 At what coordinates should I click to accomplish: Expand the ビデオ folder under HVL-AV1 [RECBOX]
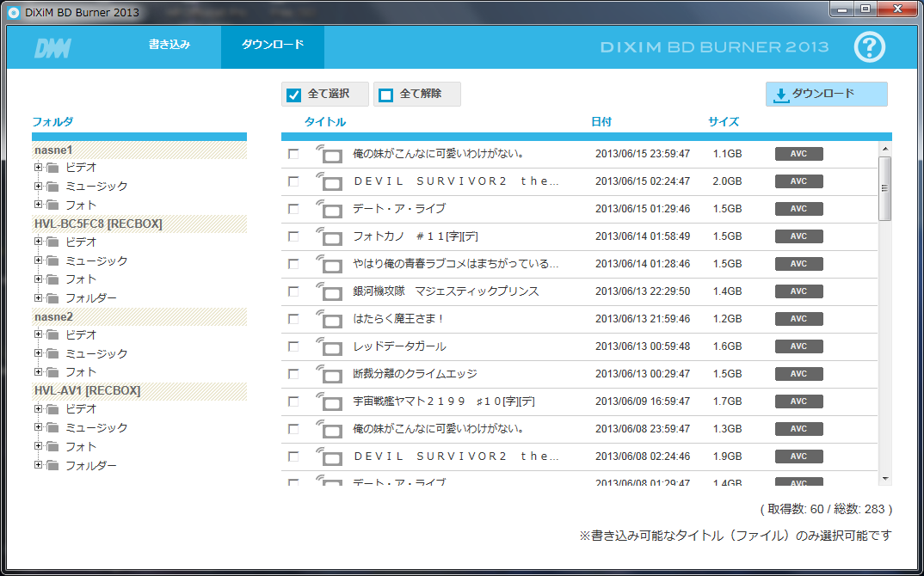(39, 408)
